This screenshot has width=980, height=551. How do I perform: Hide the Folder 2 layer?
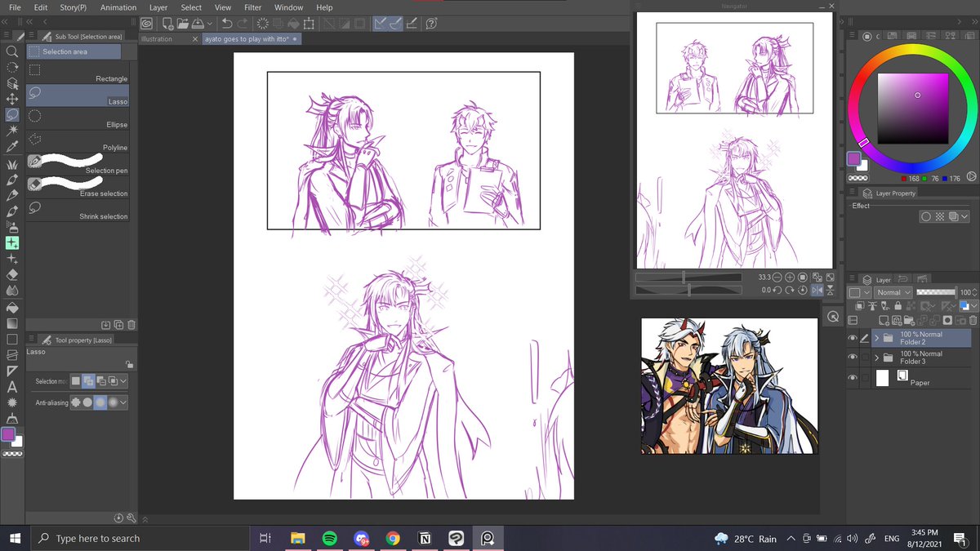(x=853, y=338)
